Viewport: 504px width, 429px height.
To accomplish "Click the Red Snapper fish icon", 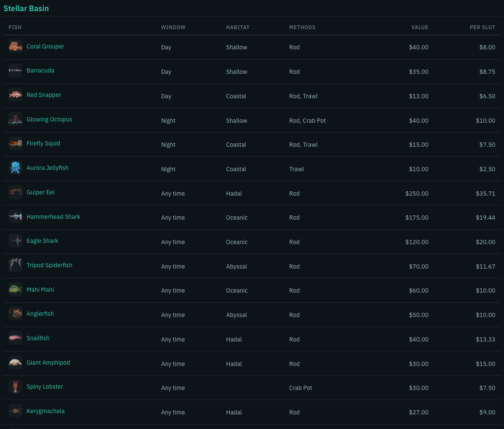I will (15, 95).
